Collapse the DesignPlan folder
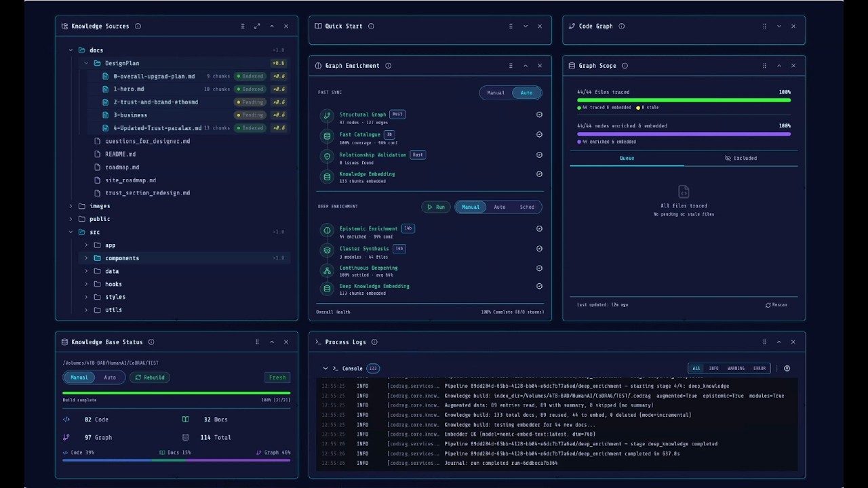 (x=86, y=63)
